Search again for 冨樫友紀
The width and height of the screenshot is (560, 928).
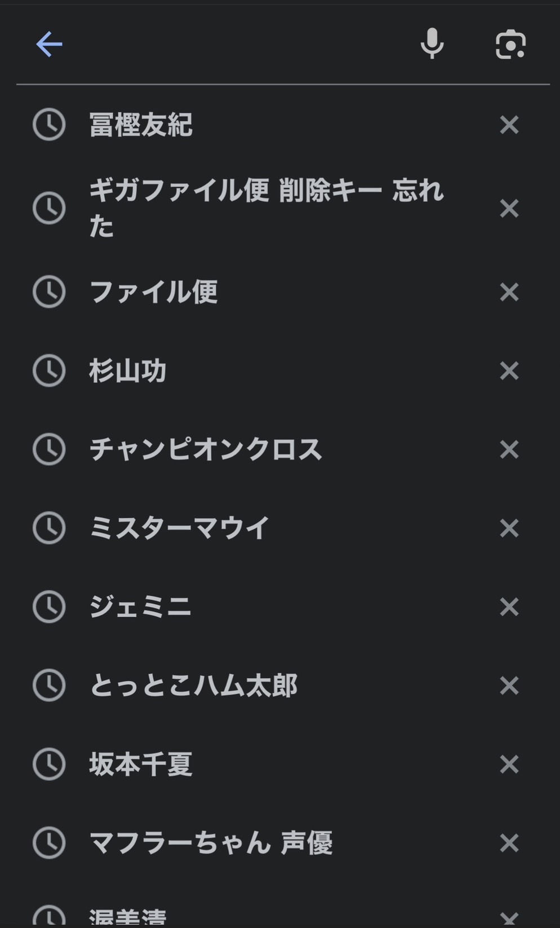click(x=141, y=125)
